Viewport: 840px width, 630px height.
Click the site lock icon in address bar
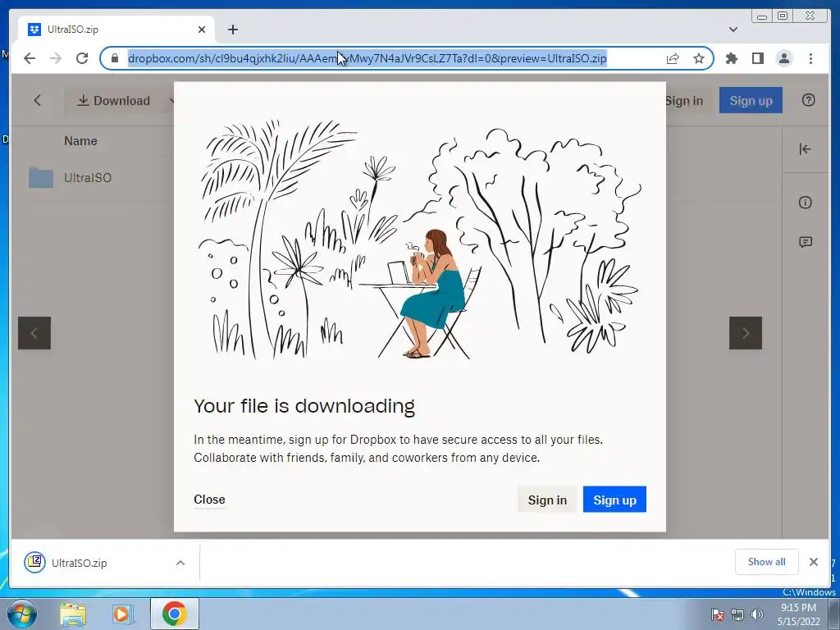(x=115, y=58)
